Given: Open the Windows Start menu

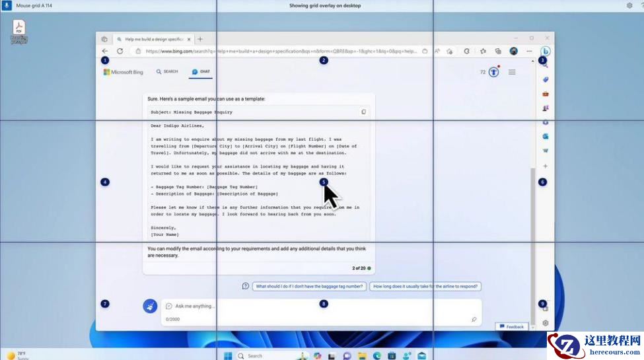Looking at the screenshot, I should click(228, 355).
